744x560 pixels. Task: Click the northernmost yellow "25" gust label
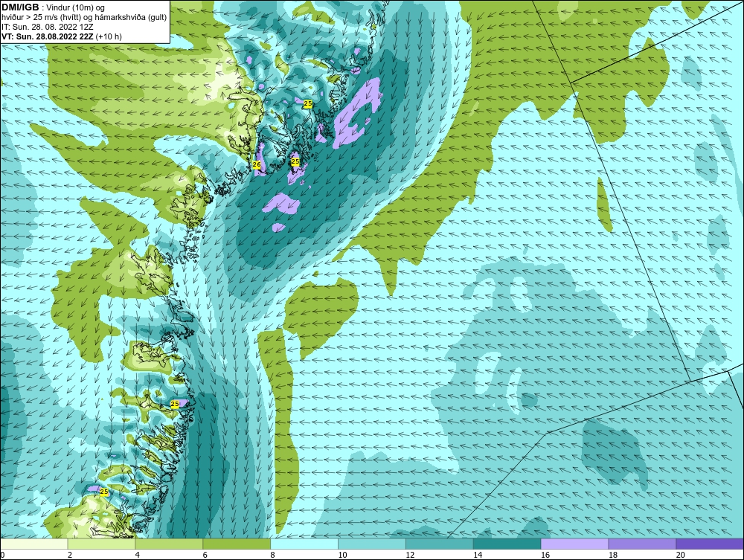pos(307,103)
